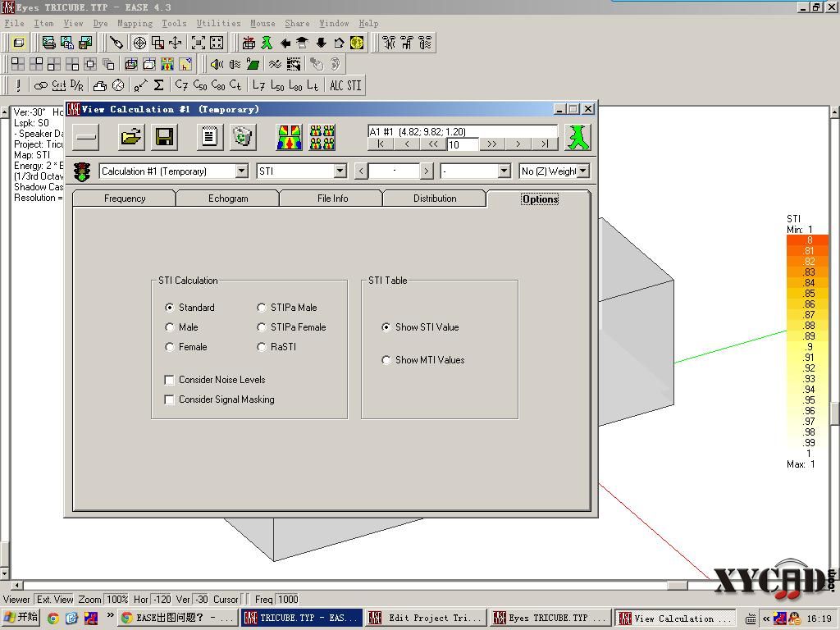The height and width of the screenshot is (630, 840).
Task: Click the first-seat |< navigation button
Action: pos(381,144)
